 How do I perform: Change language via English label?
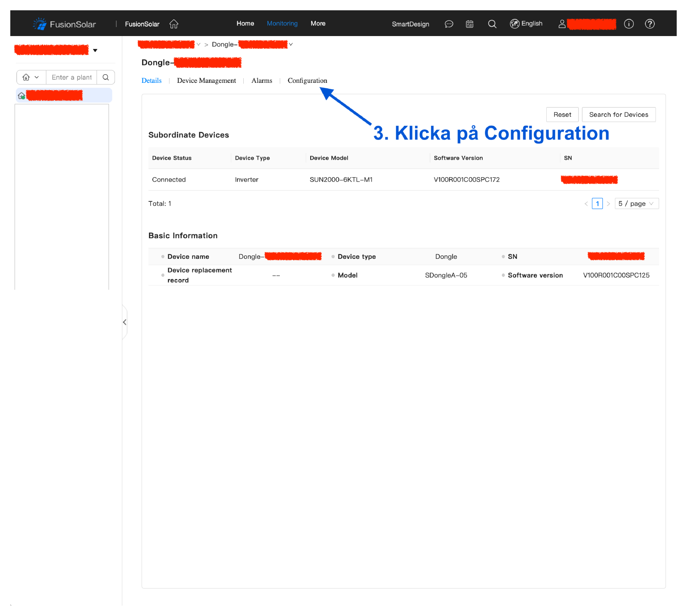[x=532, y=24]
